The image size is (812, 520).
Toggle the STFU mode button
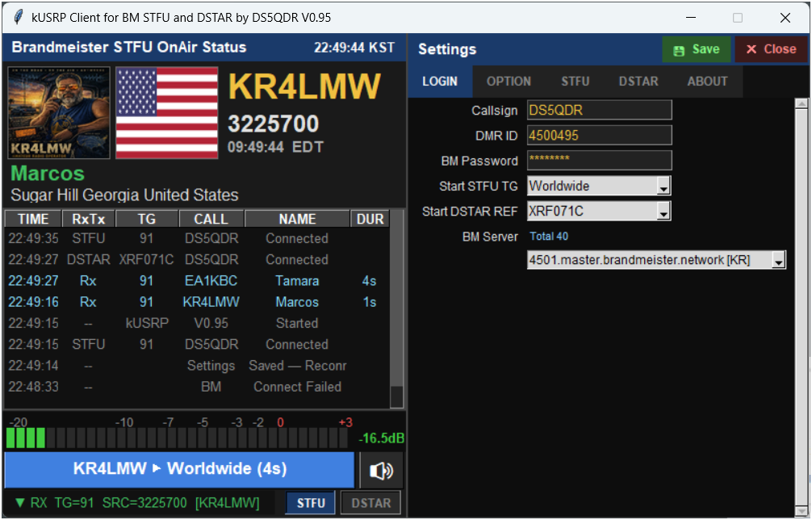(311, 503)
